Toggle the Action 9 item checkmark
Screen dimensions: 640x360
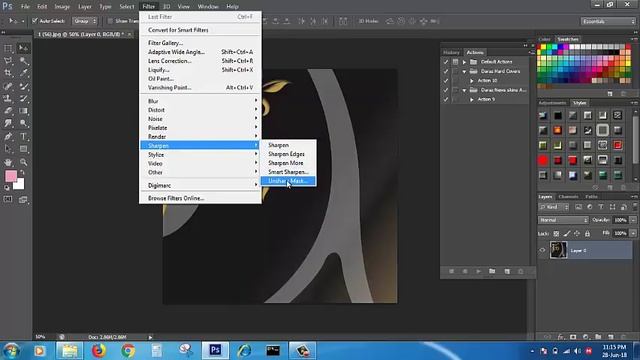pos(446,99)
